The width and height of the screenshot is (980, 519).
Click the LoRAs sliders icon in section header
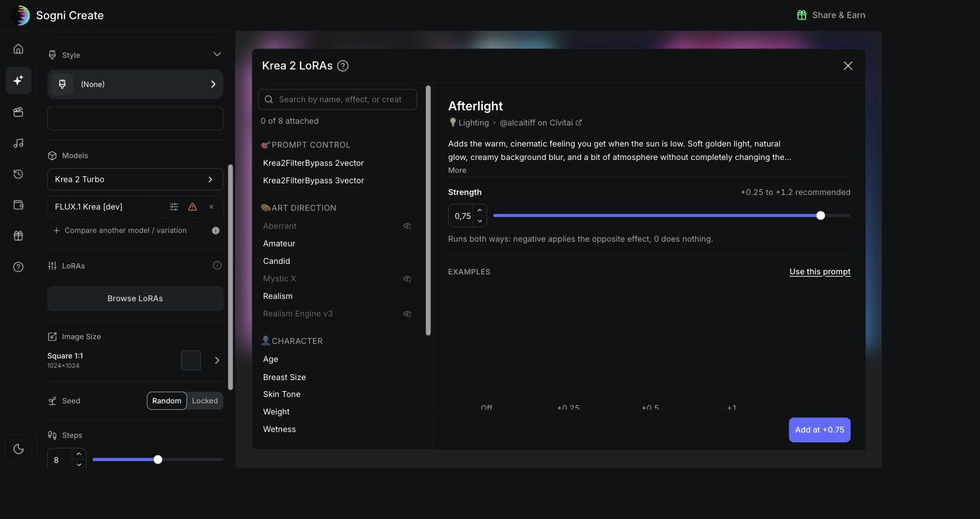(x=52, y=266)
